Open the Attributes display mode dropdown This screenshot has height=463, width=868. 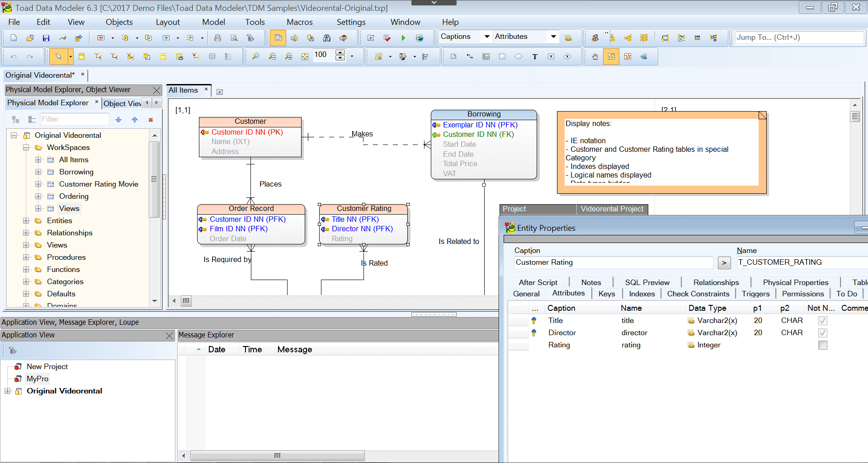coord(553,37)
